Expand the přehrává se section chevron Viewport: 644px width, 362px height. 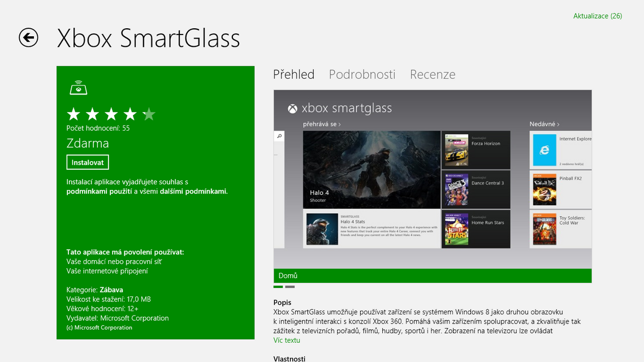tap(340, 124)
